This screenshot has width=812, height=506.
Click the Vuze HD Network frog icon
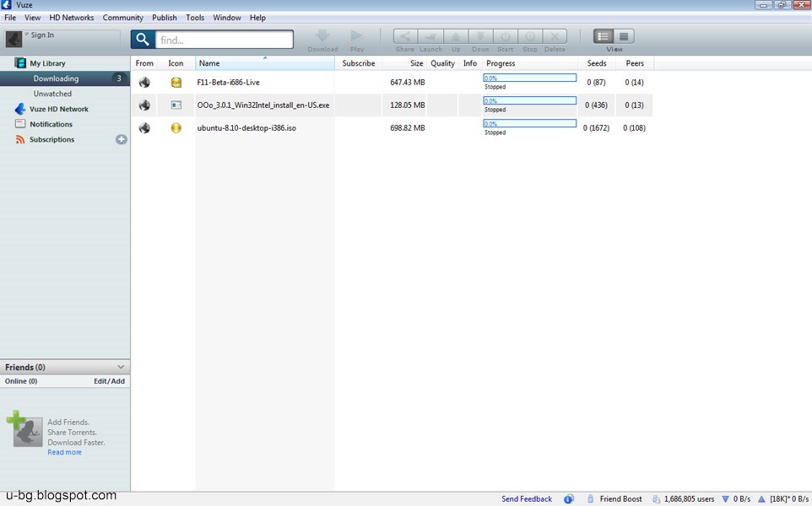[x=20, y=109]
